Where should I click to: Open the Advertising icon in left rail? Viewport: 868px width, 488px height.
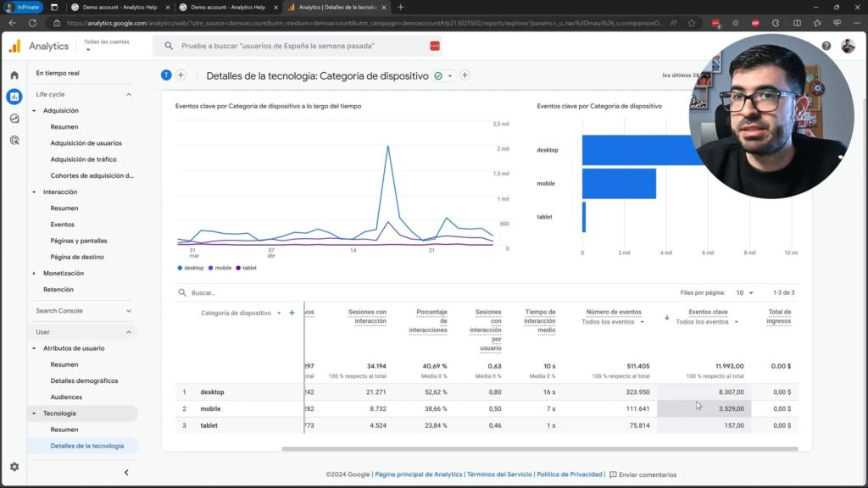pos(14,140)
